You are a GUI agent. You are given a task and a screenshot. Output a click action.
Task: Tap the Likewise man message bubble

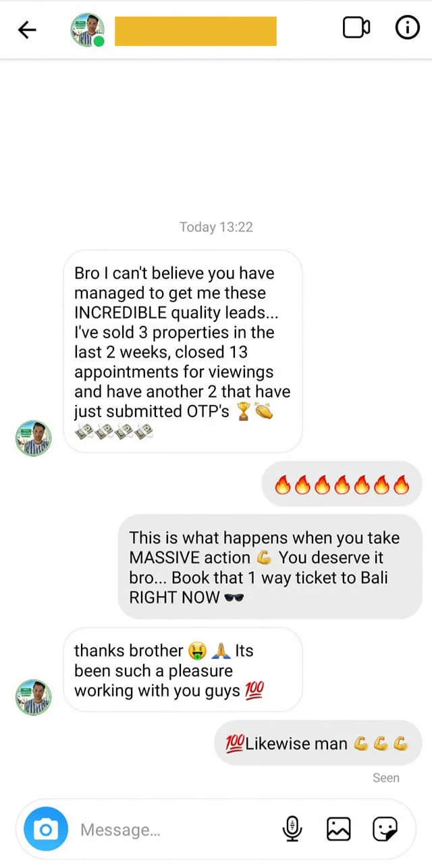[x=317, y=744]
